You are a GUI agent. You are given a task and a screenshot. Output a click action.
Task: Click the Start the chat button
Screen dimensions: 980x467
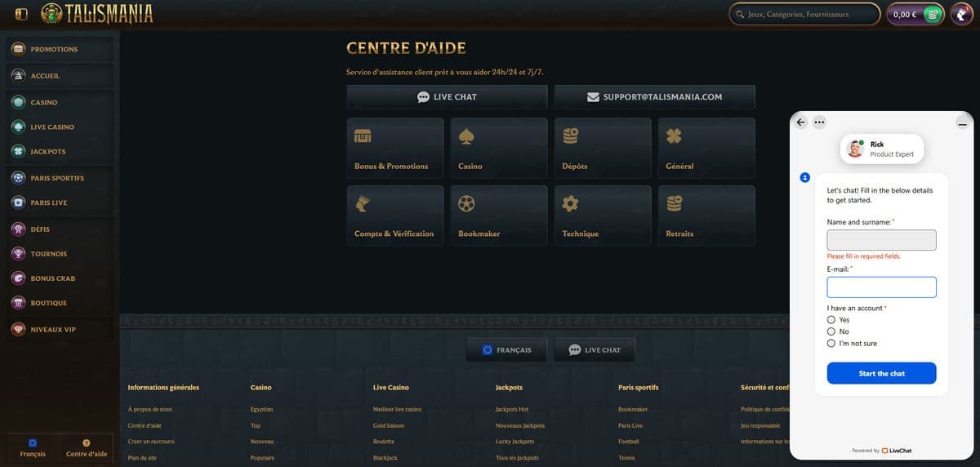(882, 373)
